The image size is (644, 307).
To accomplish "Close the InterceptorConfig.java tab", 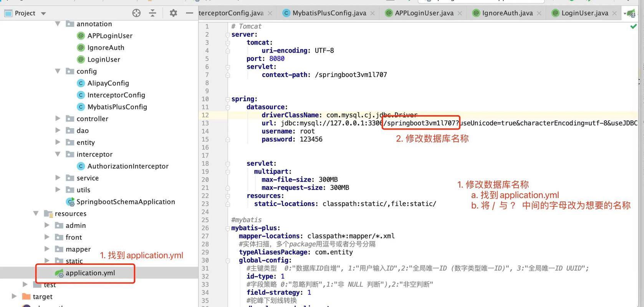I will (270, 13).
